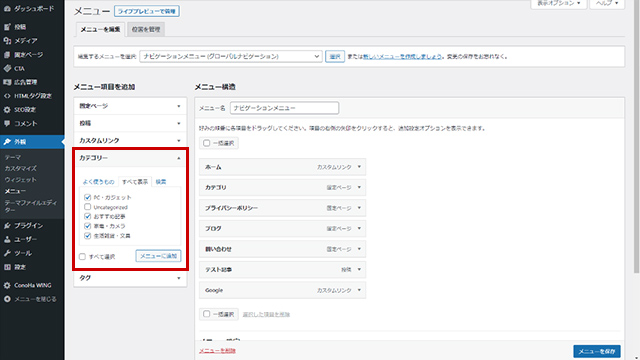Click the メニューに追加 button

158,256
